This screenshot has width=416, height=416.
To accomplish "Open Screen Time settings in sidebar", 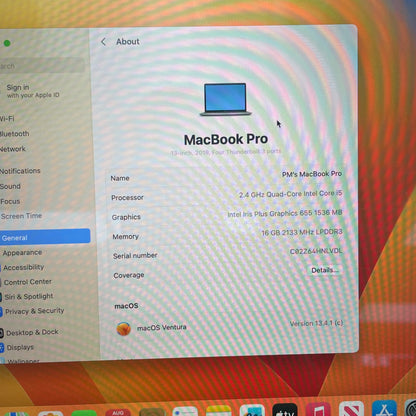I will click(21, 216).
